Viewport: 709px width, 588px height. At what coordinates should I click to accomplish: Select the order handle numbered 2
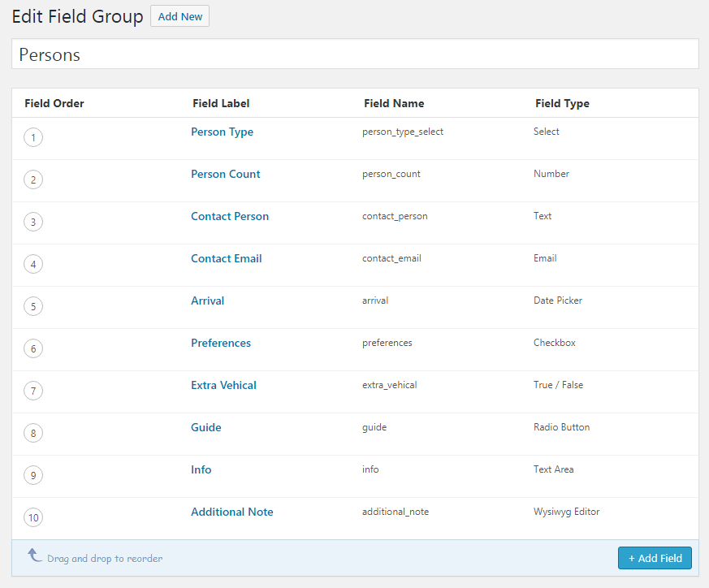[33, 179]
